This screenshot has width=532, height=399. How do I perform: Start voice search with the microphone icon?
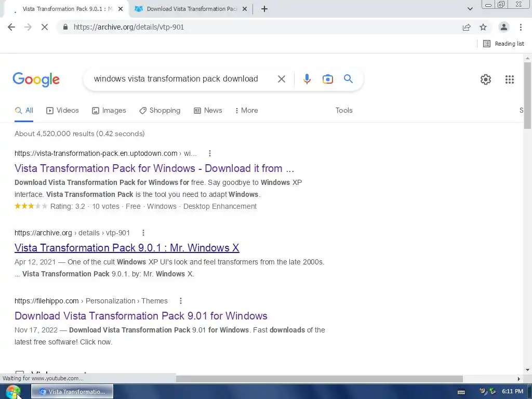[x=307, y=79]
